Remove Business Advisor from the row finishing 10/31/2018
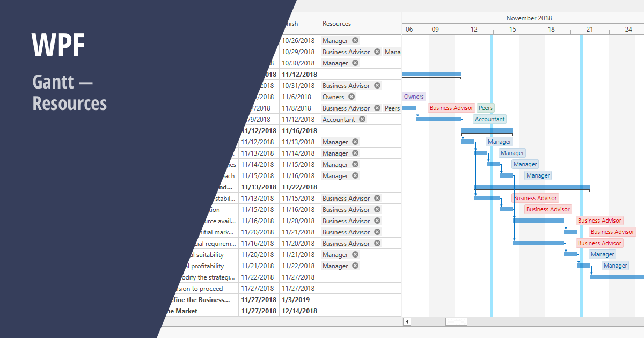The image size is (644, 338). 377,85
